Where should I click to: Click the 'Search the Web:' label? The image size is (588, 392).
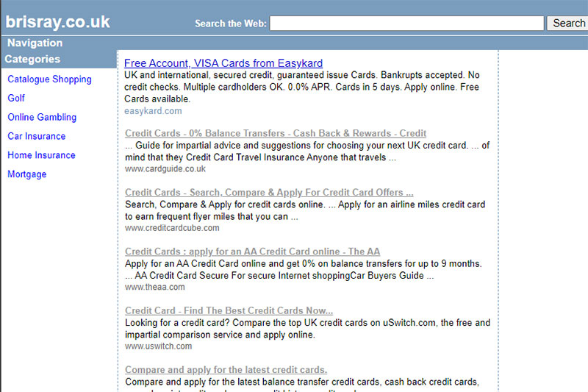(x=231, y=24)
